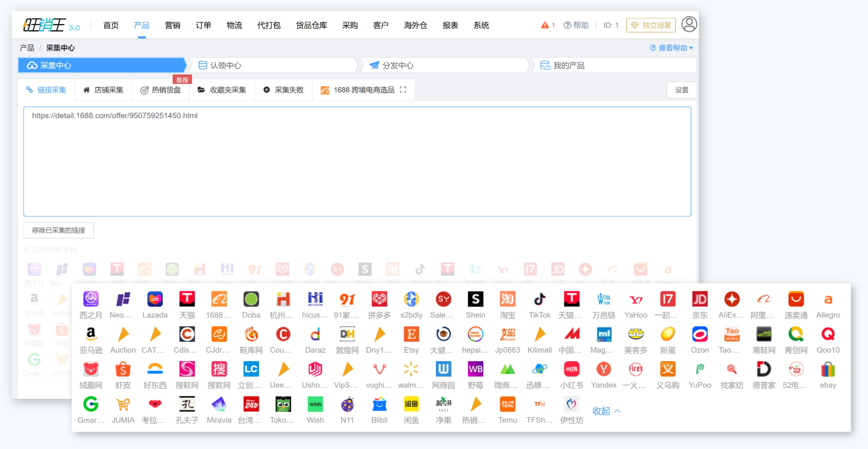Select the TikTok platform icon
The width and height of the screenshot is (868, 449).
pos(540,299)
